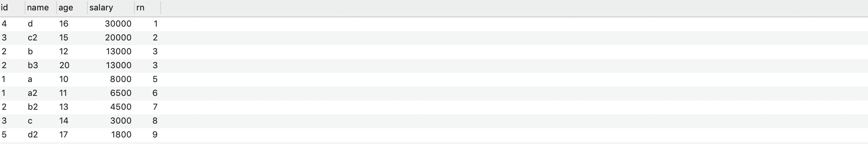Select the salary value 3000
Screen dimensions: 868x144
(121, 121)
